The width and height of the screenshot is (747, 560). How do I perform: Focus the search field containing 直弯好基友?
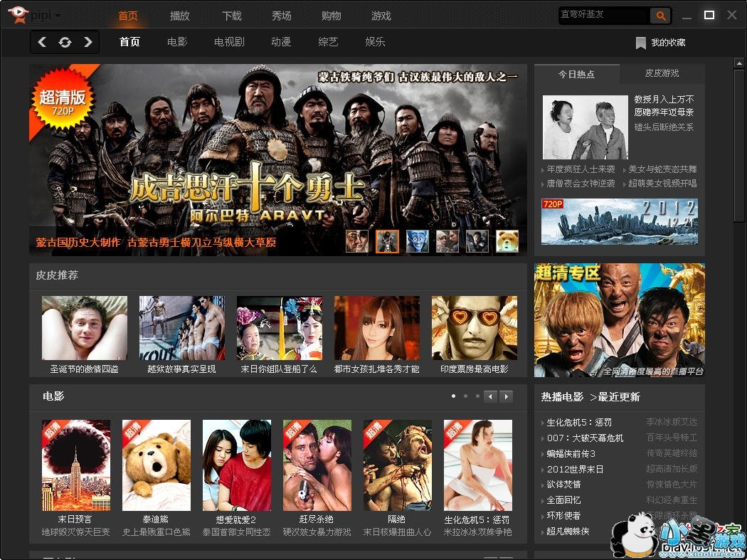[604, 15]
